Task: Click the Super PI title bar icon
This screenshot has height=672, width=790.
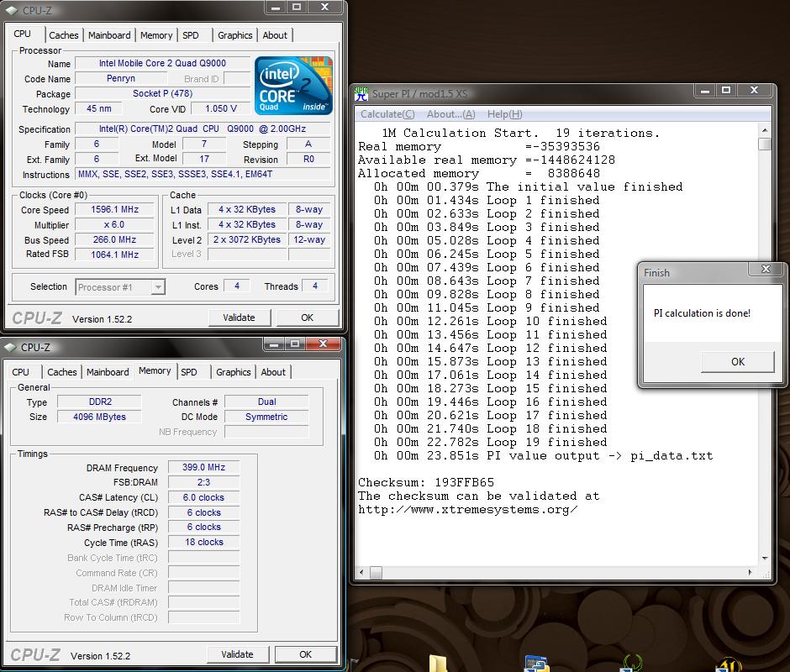Action: point(361,94)
